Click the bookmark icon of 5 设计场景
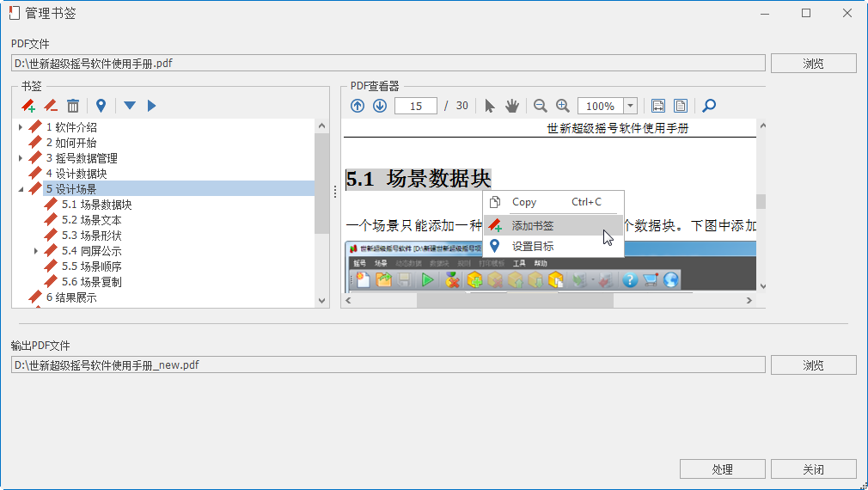 click(x=35, y=189)
